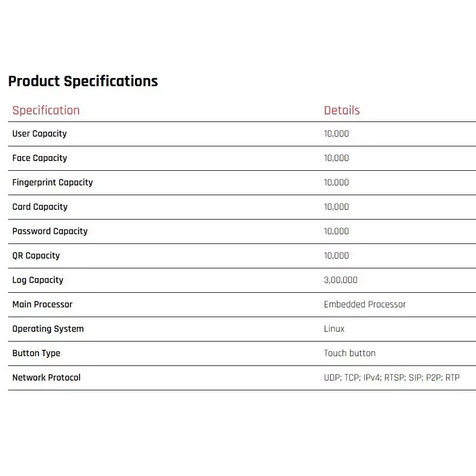The image size is (476, 476).
Task: Click the Main Processor label
Action: (42, 304)
